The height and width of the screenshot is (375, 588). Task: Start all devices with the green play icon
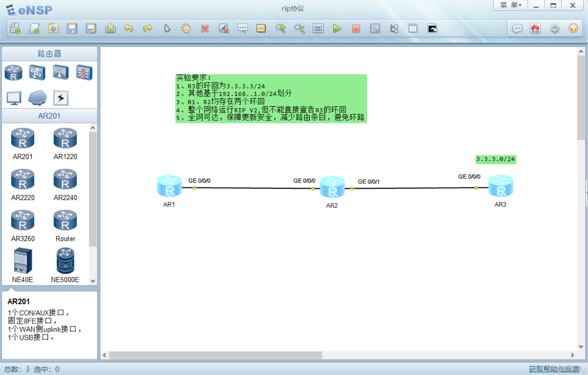point(337,28)
